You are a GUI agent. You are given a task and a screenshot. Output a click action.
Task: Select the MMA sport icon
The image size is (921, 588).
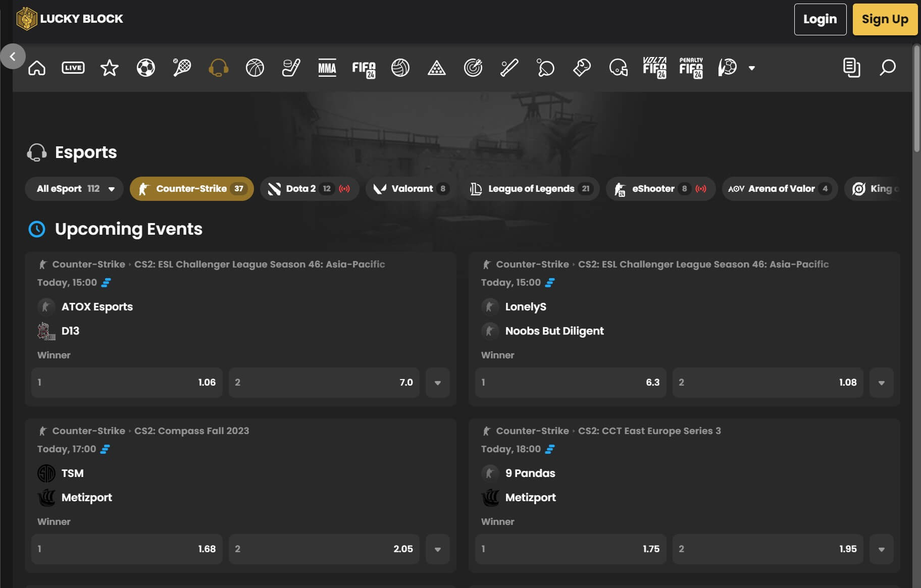[327, 68]
